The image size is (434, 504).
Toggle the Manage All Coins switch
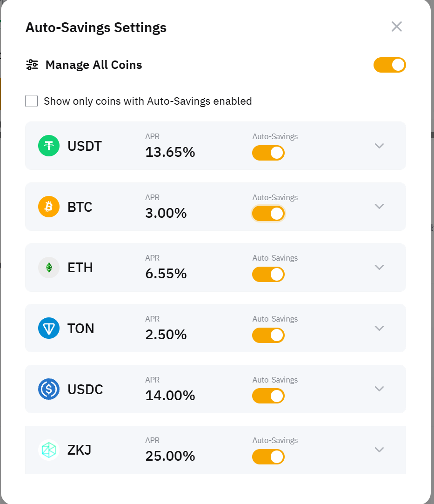click(x=390, y=65)
